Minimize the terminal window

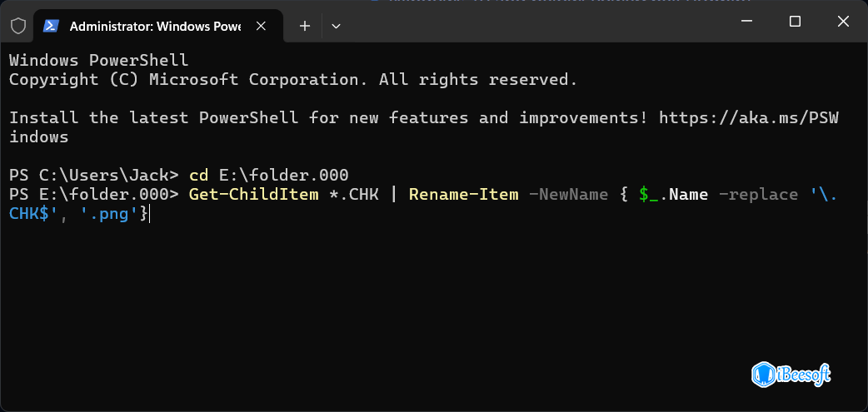tap(748, 22)
